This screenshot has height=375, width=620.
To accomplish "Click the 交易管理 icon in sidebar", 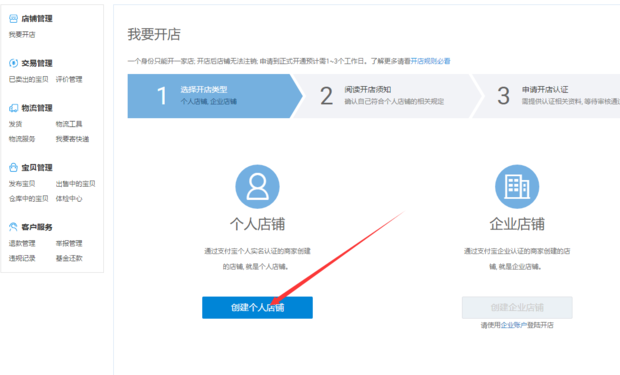I will tap(13, 63).
